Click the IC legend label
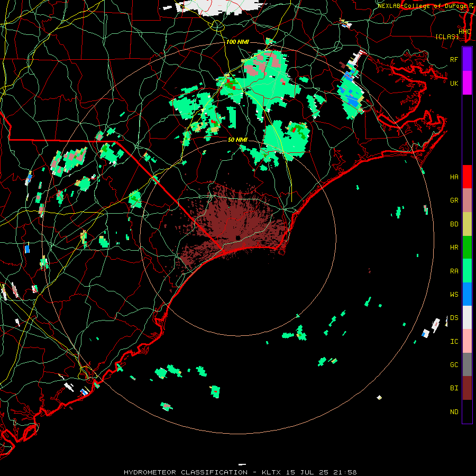The width and height of the screenshot is (476, 476). pyautogui.click(x=454, y=342)
